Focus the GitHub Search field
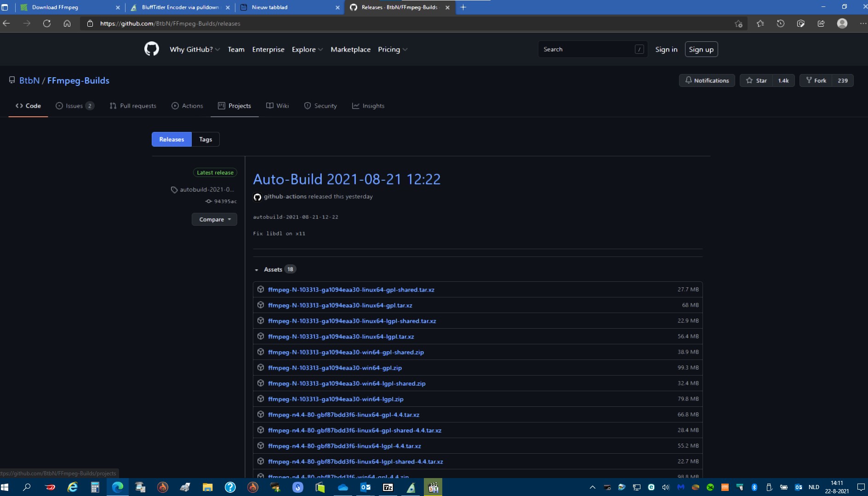Image resolution: width=868 pixels, height=496 pixels. (x=592, y=49)
